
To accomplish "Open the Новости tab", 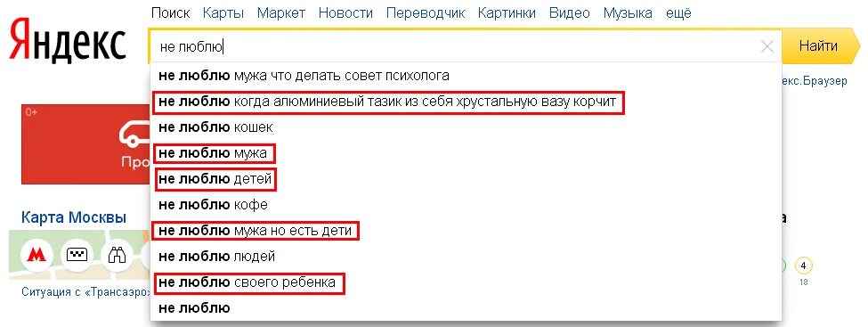I will (345, 12).
